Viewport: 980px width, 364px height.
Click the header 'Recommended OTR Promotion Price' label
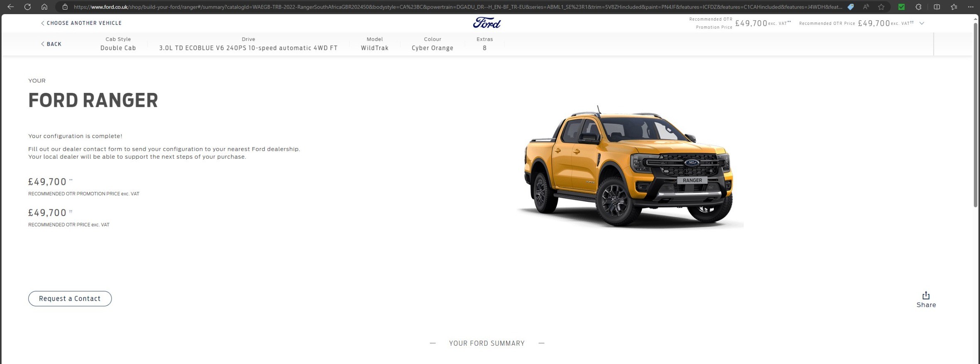point(711,23)
